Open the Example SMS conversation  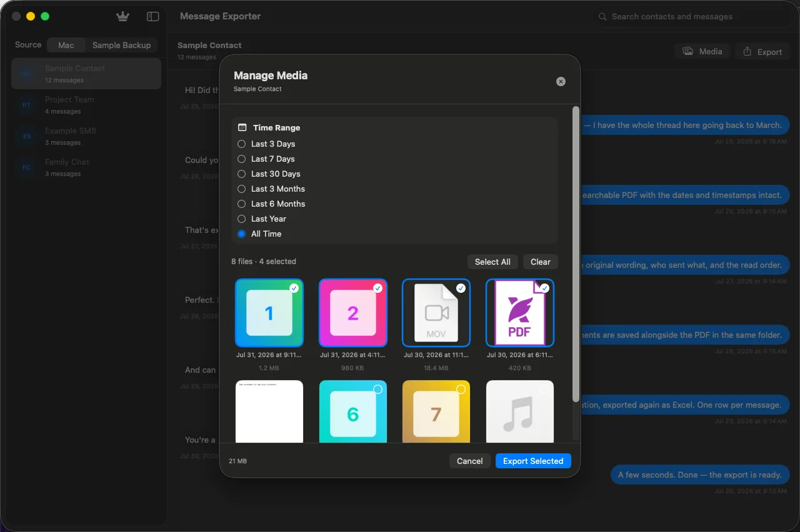pos(86,136)
